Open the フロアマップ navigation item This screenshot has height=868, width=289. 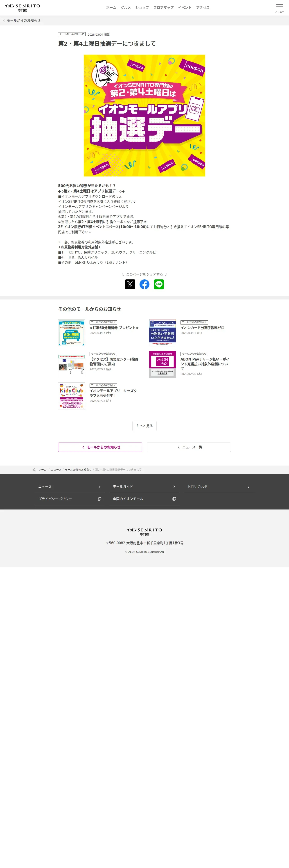[163, 8]
